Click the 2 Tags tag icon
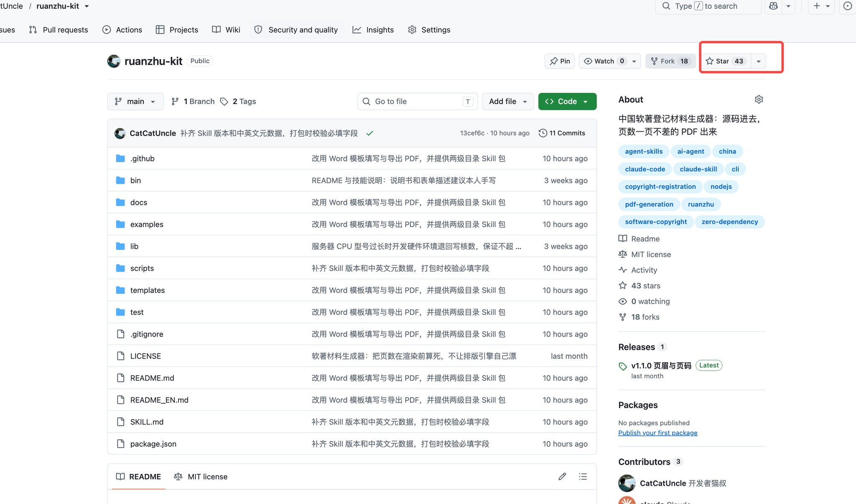 (x=224, y=102)
